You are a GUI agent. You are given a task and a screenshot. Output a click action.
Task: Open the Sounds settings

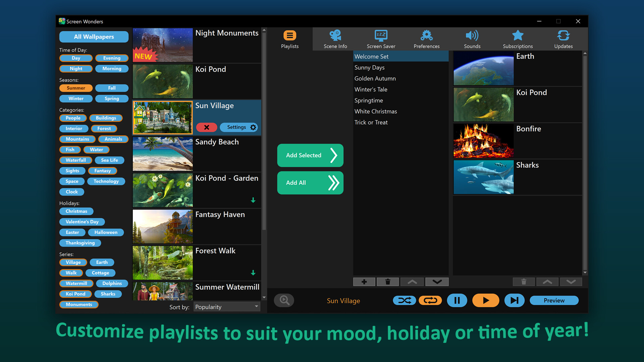[472, 39]
